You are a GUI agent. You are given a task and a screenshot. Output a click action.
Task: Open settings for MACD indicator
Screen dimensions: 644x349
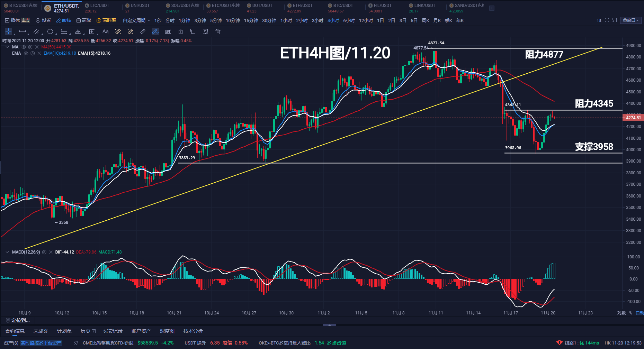tap(44, 252)
